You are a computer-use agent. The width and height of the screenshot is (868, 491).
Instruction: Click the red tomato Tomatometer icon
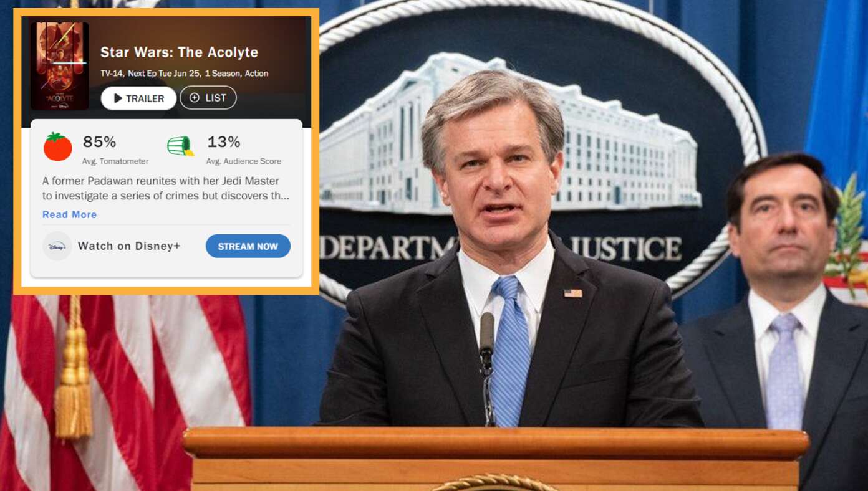coord(57,147)
